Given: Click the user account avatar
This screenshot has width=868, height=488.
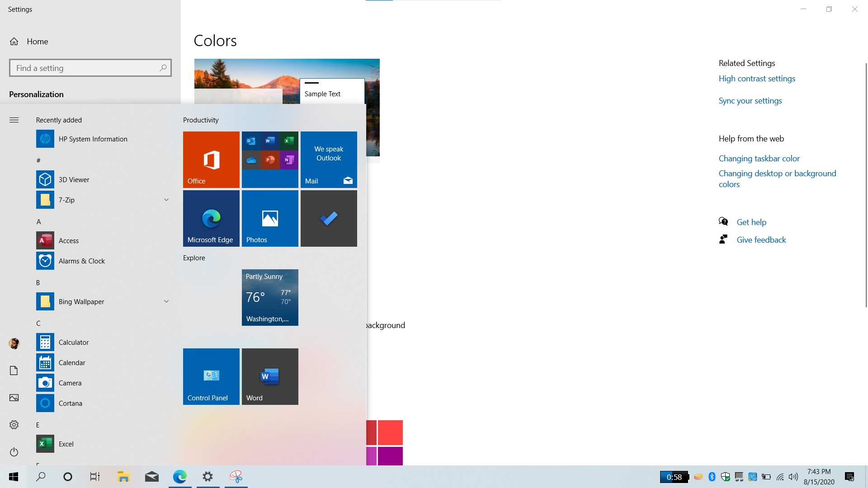Looking at the screenshot, I should point(14,343).
